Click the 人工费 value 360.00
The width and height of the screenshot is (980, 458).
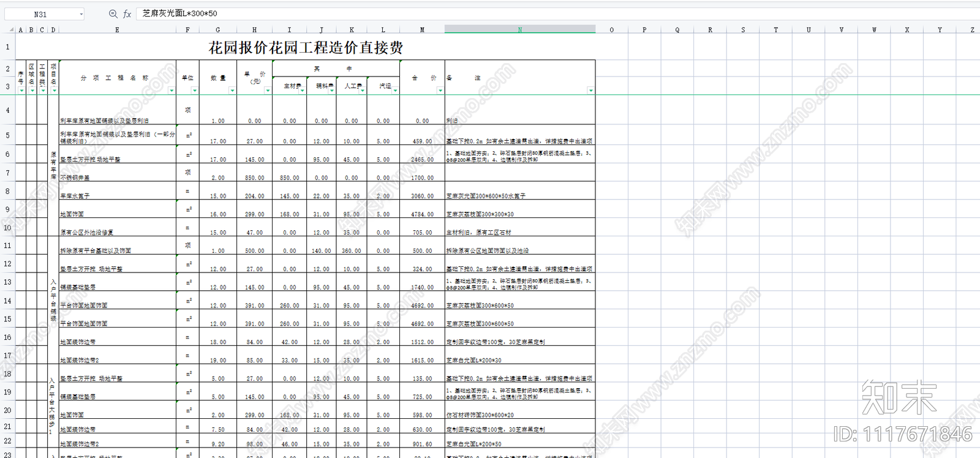351,251
